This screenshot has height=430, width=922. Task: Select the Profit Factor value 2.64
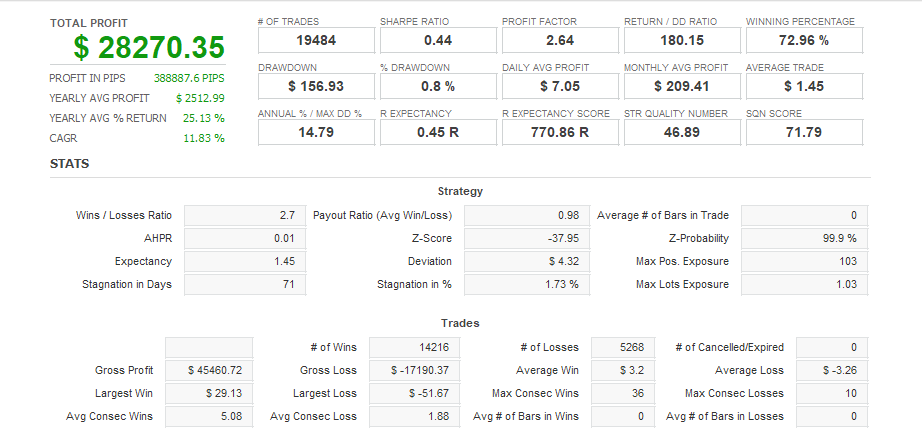560,40
